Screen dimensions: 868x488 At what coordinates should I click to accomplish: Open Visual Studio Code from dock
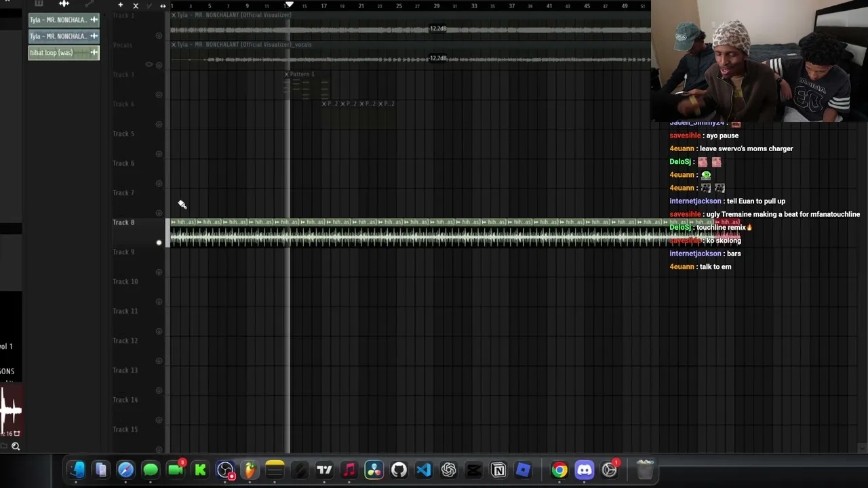[x=424, y=470]
